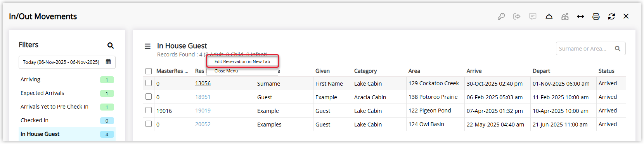
Task: Click the Filters search magnifier icon
Action: (x=111, y=46)
